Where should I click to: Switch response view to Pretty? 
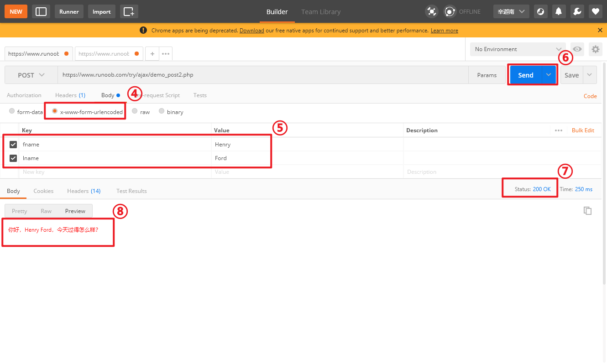[x=20, y=211]
